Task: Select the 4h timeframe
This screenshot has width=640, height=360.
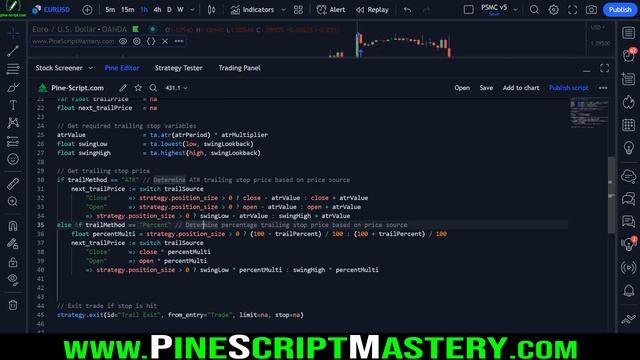Action: (x=157, y=10)
